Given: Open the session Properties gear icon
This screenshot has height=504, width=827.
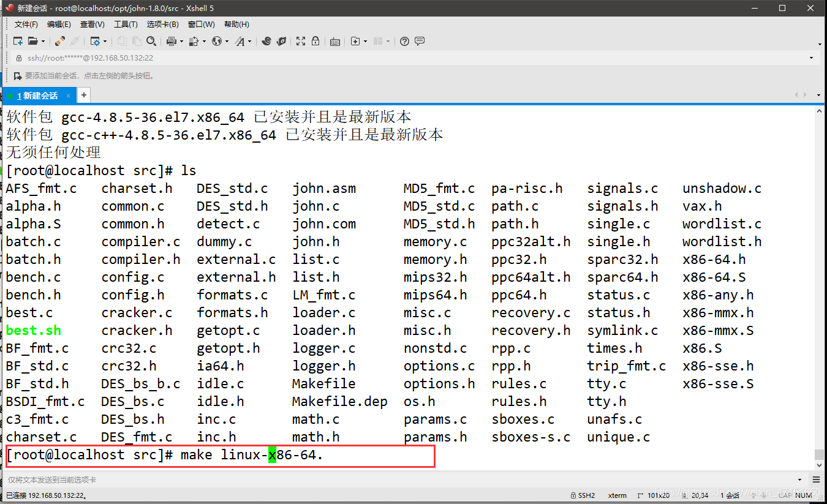Looking at the screenshot, I should point(95,41).
